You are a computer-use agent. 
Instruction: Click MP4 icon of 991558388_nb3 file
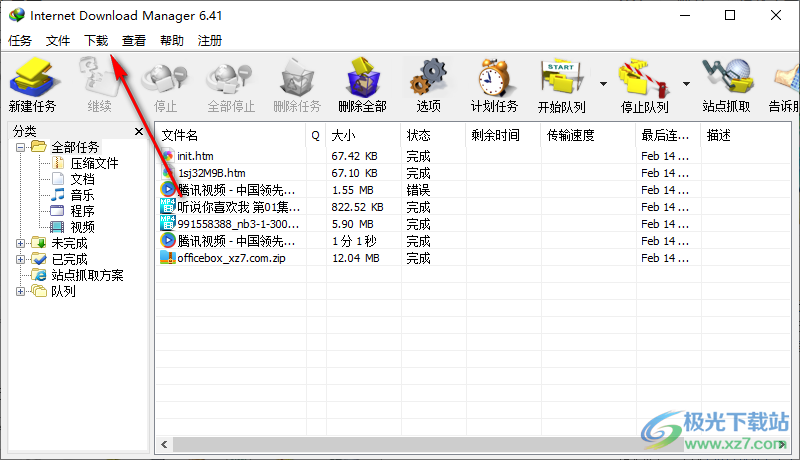tap(168, 223)
